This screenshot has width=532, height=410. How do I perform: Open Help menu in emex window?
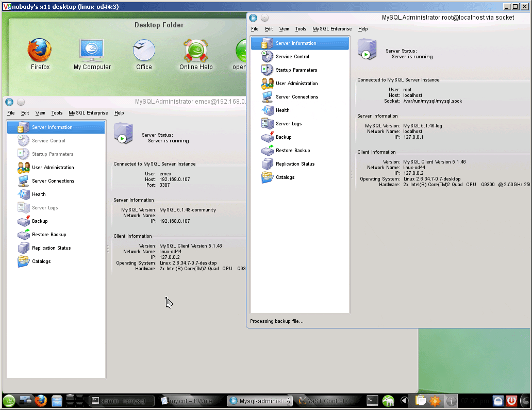(x=119, y=113)
